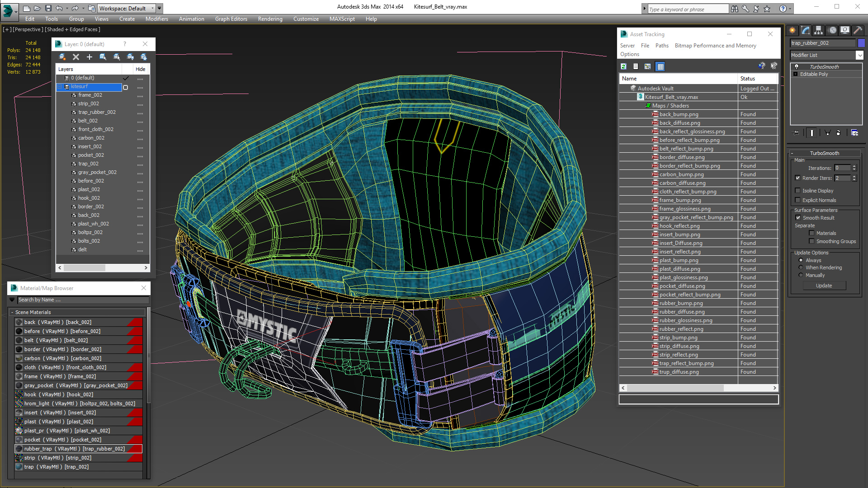This screenshot has height=488, width=868.
Task: Enable the Isoline Display checkbox
Action: 797,191
